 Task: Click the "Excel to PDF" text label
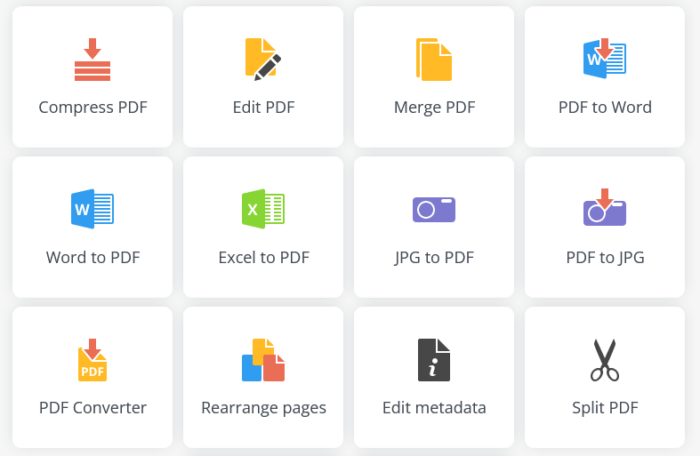click(264, 257)
